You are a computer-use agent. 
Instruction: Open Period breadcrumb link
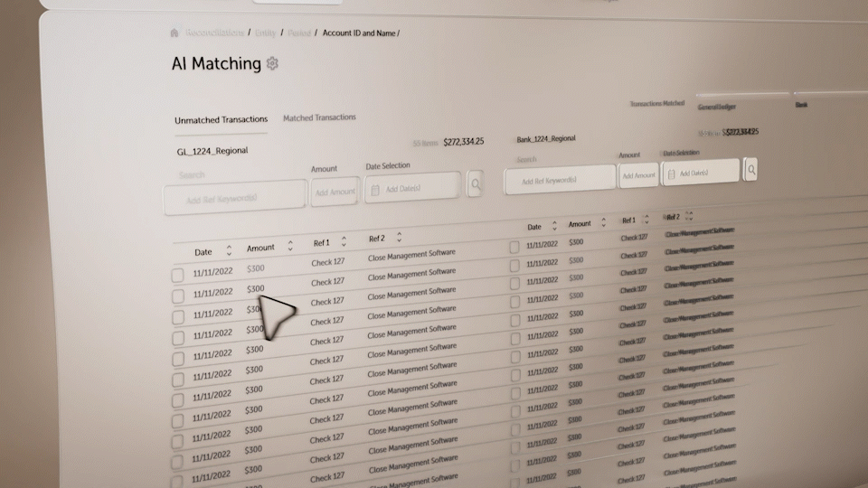(299, 33)
